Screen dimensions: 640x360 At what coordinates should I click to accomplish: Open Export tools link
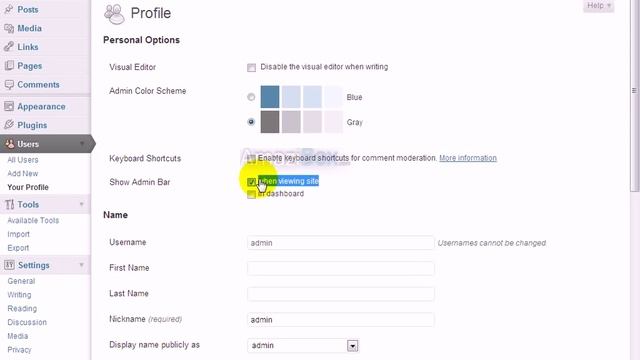18,248
